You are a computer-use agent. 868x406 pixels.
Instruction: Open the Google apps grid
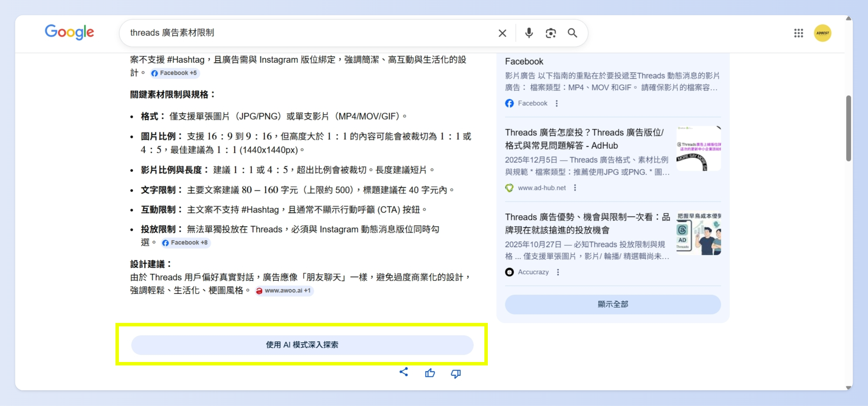pyautogui.click(x=798, y=33)
